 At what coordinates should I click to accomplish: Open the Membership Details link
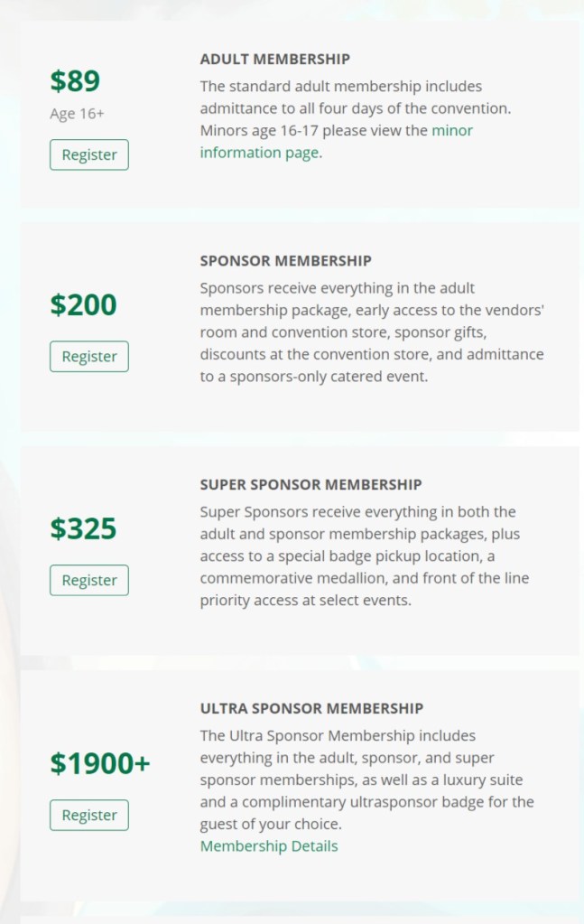pos(269,846)
